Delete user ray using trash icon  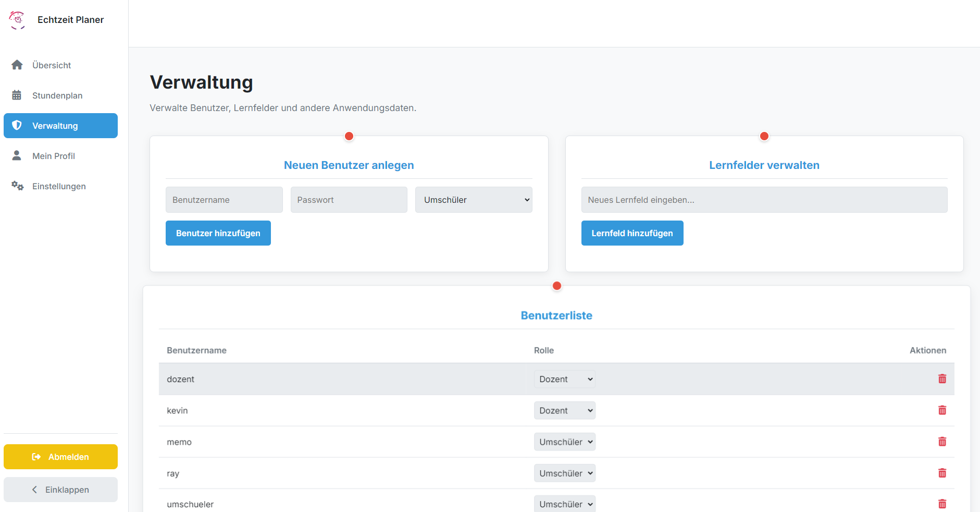pos(942,473)
